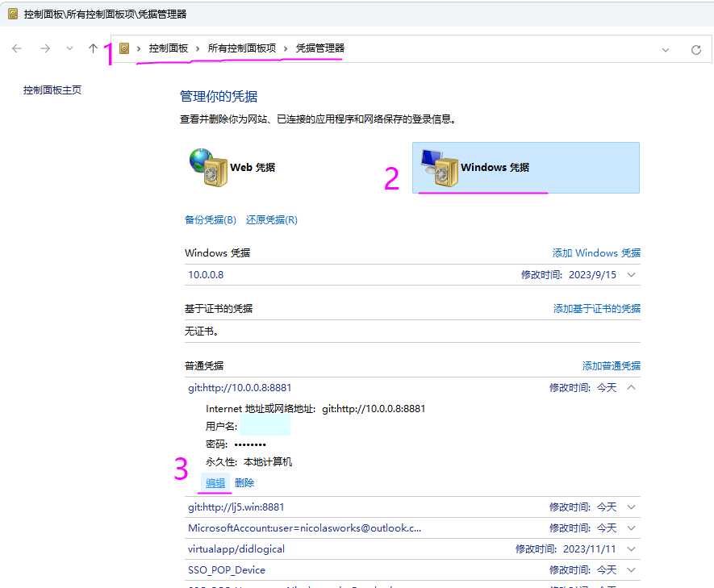Click the masked 密码 dots value
The width and height of the screenshot is (714, 588).
point(250,444)
